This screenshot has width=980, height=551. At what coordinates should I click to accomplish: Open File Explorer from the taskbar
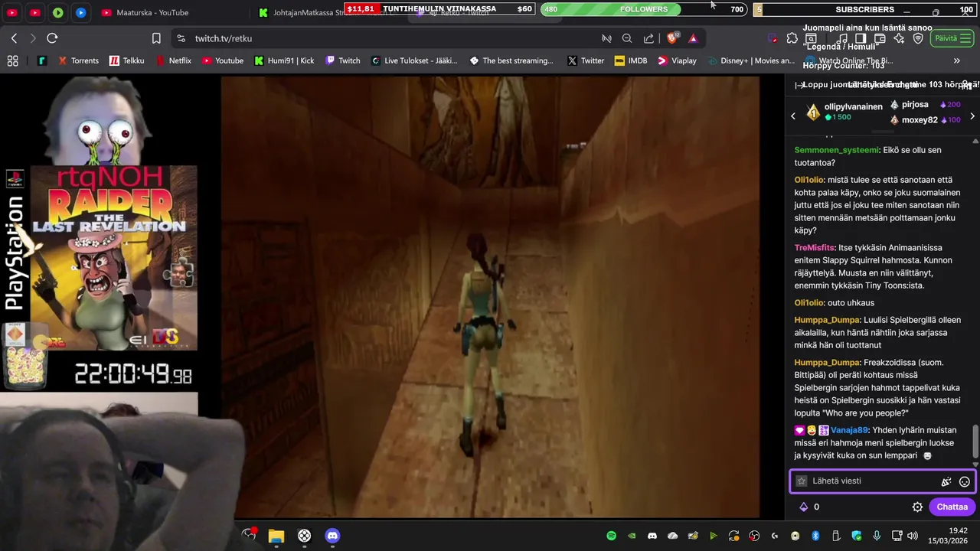coord(276,536)
